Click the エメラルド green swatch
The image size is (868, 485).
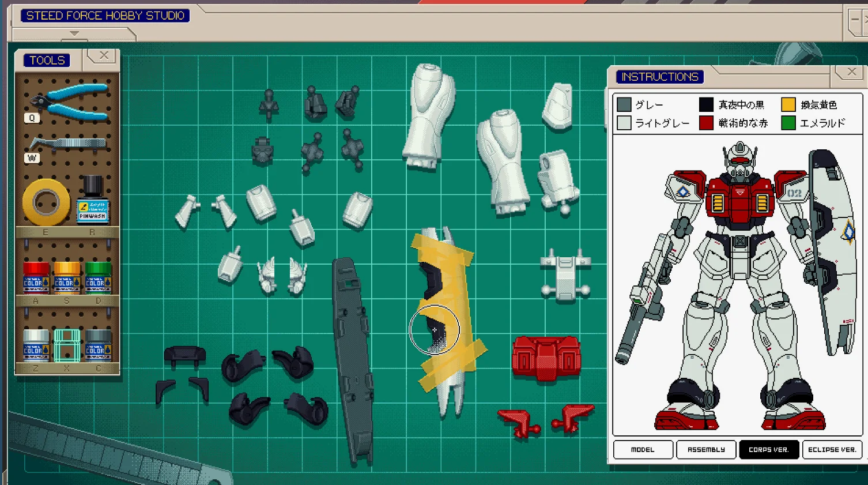coord(788,123)
